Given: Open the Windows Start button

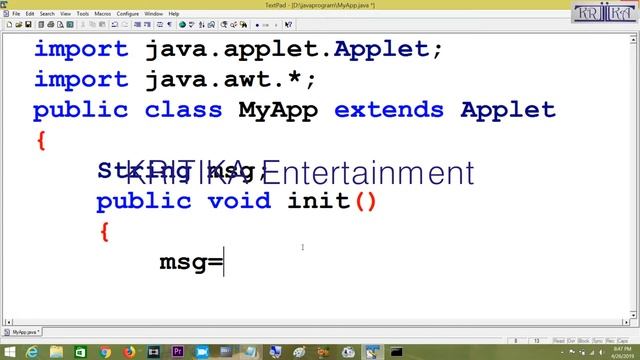Looking at the screenshot, I should (x=9, y=352).
